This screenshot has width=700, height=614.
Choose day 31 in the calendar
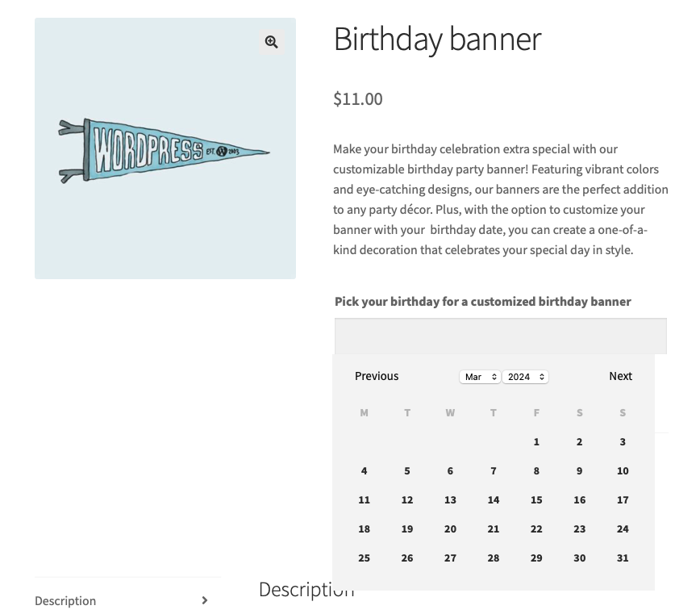tap(623, 558)
